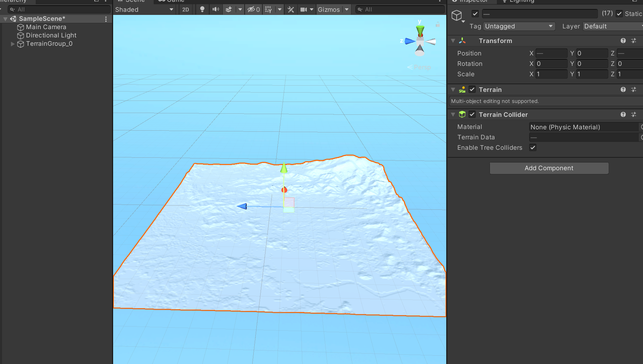Screen dimensions: 643x364
Task: Click Rotation Y value field
Action: 592,64
